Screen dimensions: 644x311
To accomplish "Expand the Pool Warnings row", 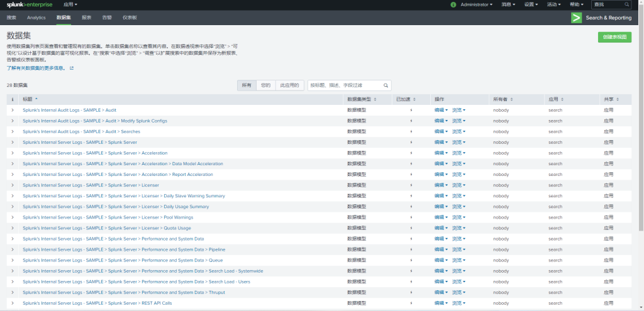I will pos(13,217).
